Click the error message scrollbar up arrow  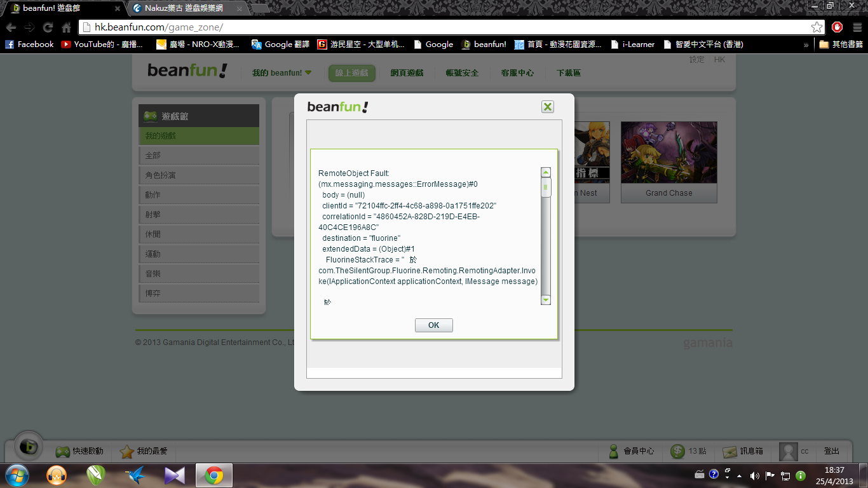pos(546,173)
